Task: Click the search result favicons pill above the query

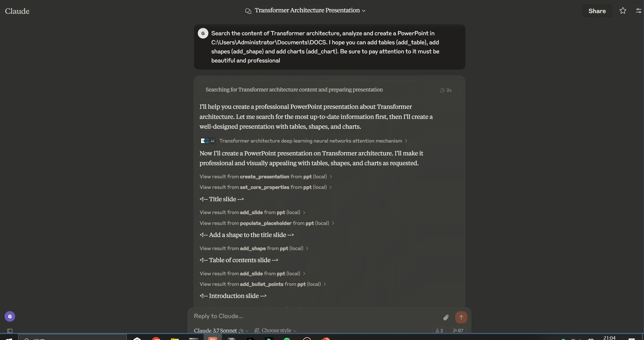Action: coord(207,141)
